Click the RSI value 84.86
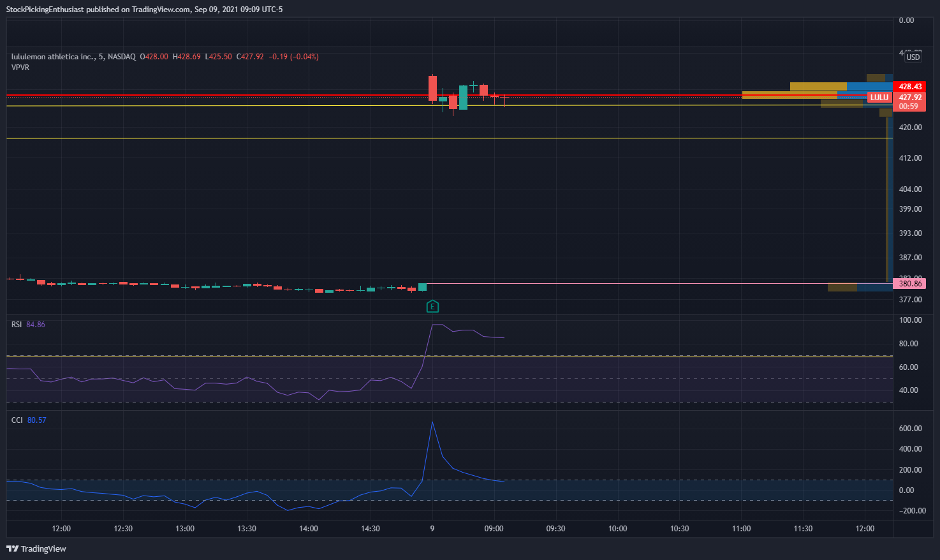The width and height of the screenshot is (940, 560). (36, 325)
